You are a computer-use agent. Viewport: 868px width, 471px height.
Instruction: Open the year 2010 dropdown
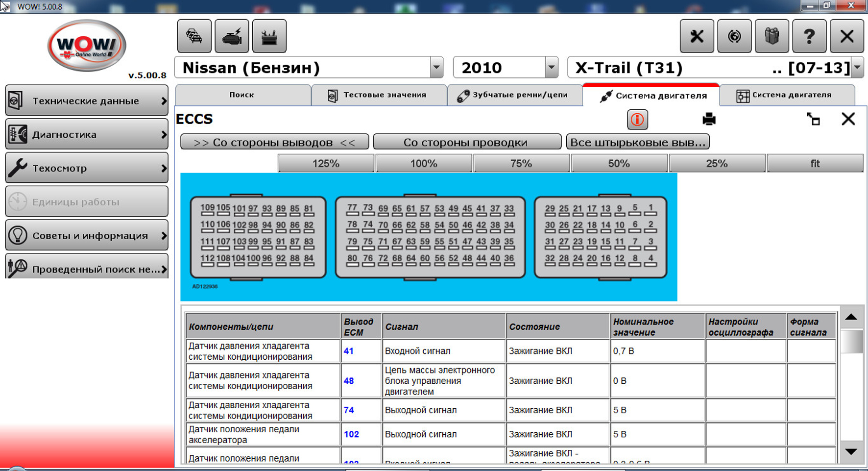pos(552,68)
